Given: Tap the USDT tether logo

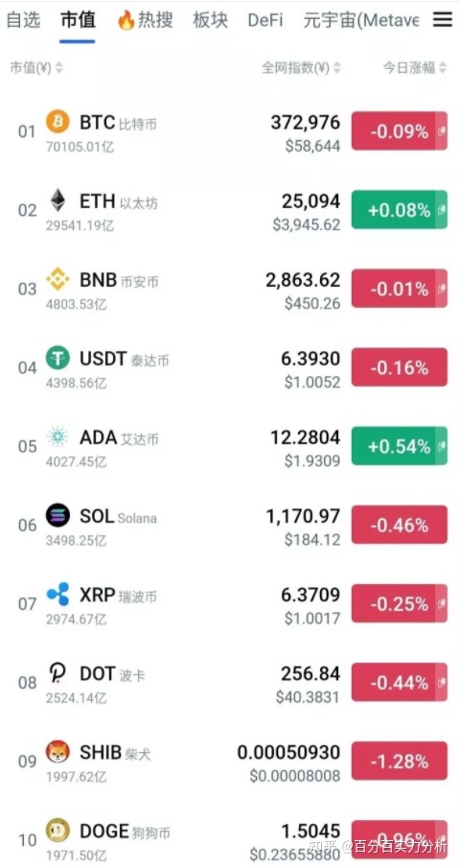Looking at the screenshot, I should coord(57,358).
